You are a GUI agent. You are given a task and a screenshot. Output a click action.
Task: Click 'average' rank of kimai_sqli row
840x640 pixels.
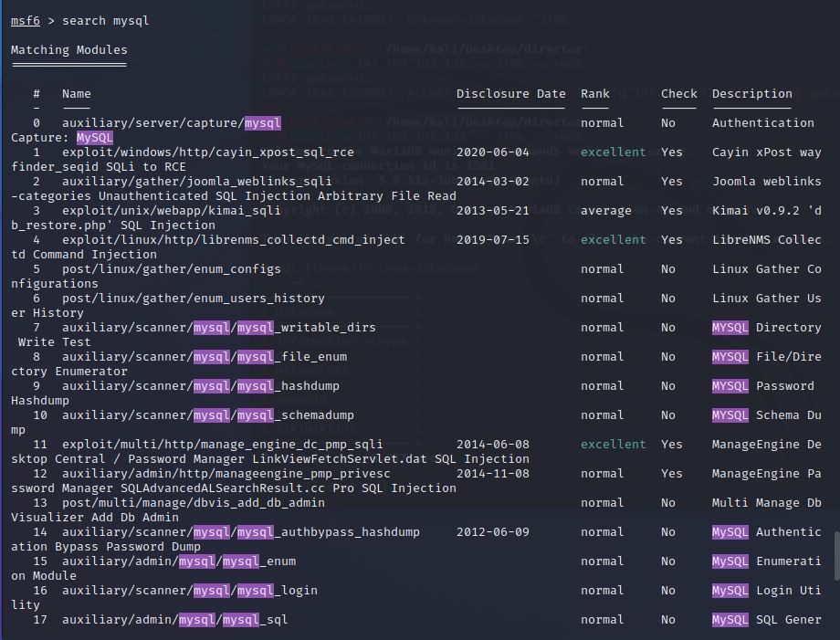click(x=606, y=211)
